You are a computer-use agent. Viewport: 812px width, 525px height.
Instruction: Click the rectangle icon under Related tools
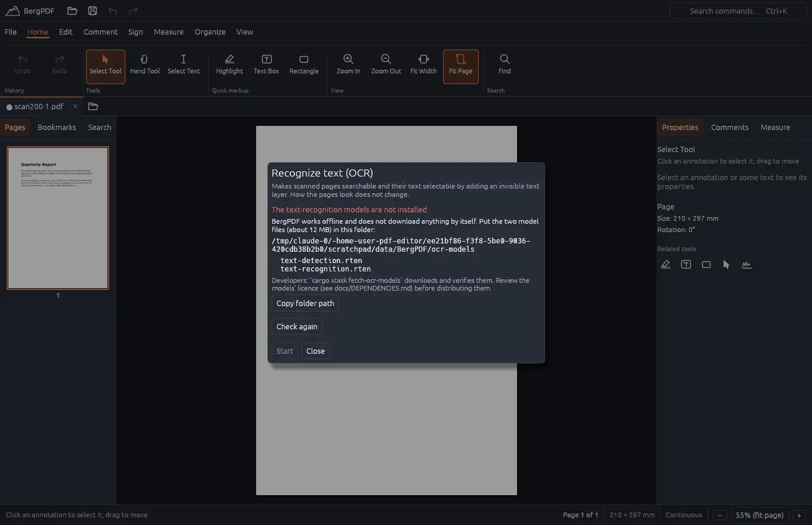[706, 264]
